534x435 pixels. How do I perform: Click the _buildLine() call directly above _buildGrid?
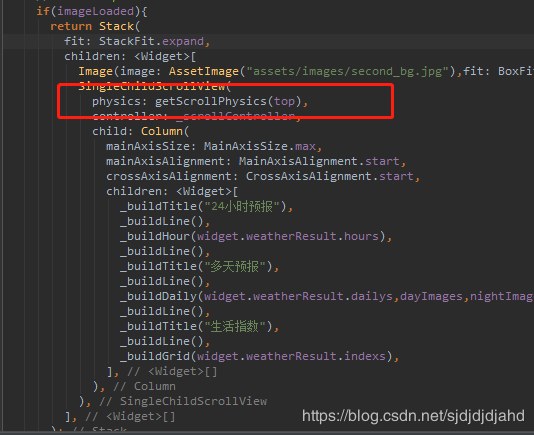pyautogui.click(x=162, y=341)
